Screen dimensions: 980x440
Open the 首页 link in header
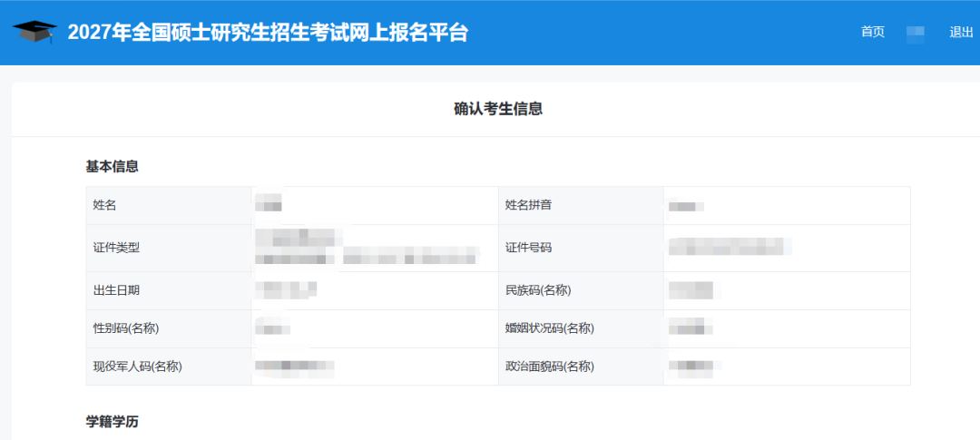873,33
